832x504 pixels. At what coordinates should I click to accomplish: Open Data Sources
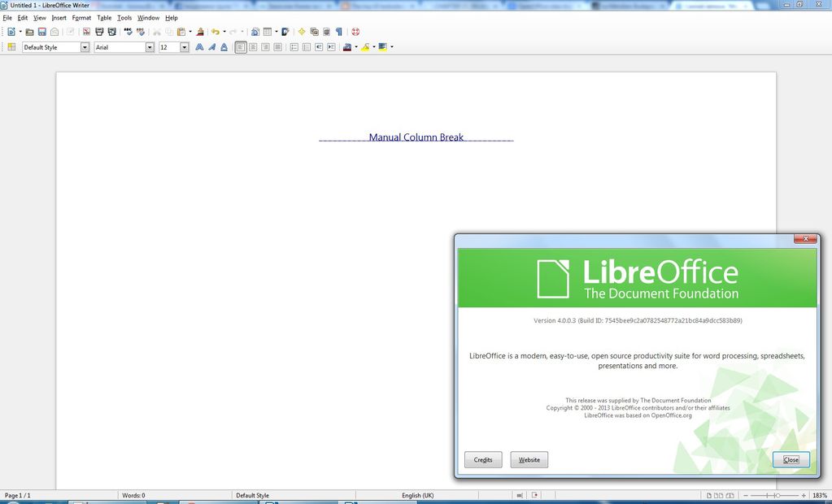(x=326, y=32)
